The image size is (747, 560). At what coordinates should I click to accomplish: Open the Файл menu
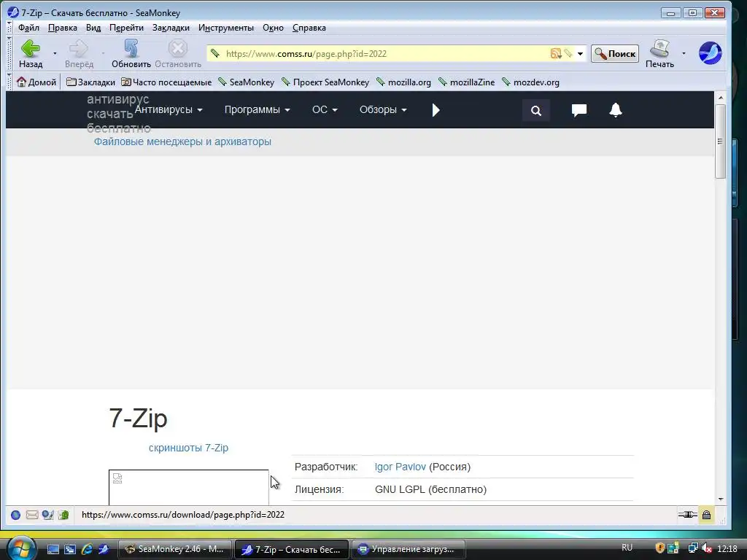pos(28,28)
